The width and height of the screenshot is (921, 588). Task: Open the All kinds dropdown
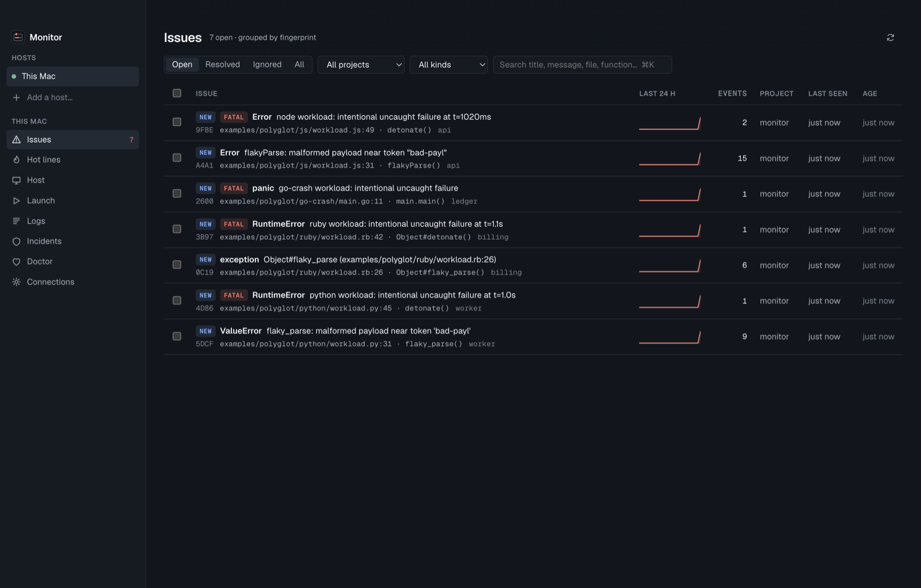click(x=449, y=64)
